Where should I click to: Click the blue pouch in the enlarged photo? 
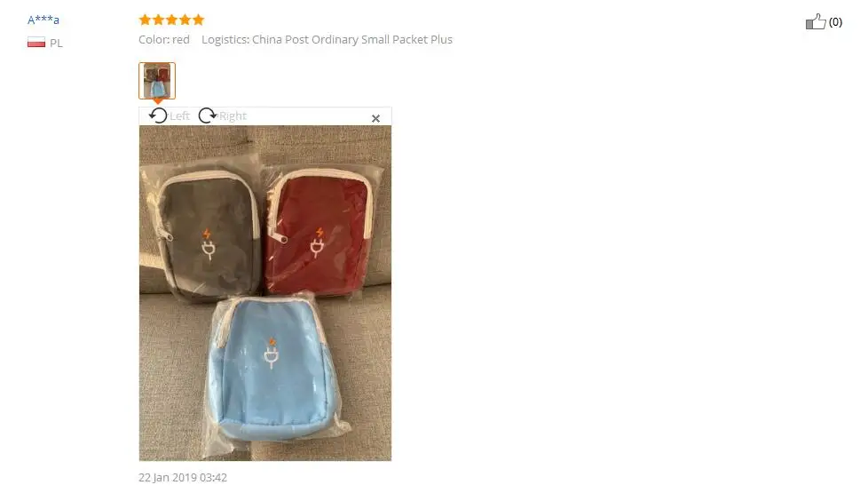[x=272, y=369]
